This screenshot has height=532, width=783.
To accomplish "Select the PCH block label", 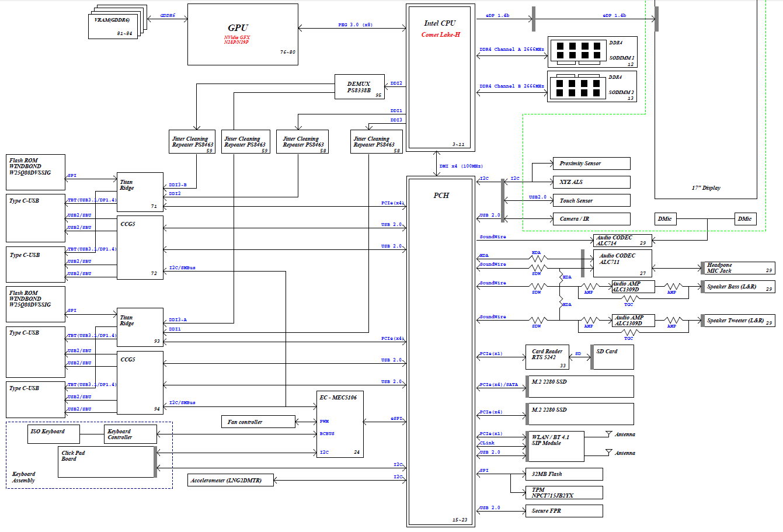I will 441,196.
